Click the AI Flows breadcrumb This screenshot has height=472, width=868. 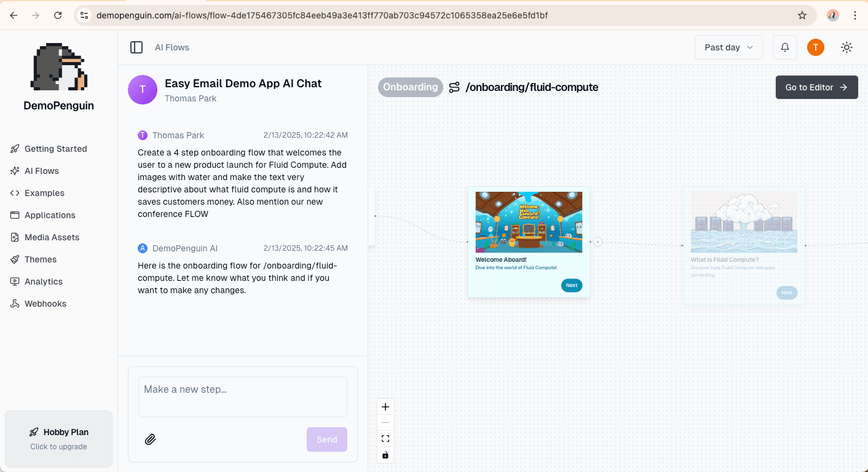click(172, 47)
